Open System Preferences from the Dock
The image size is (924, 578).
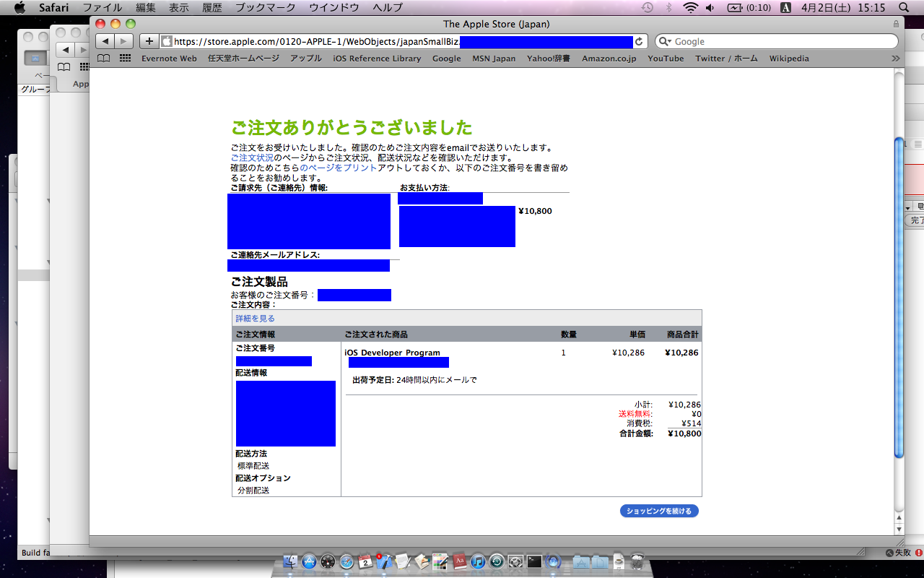coord(515,561)
